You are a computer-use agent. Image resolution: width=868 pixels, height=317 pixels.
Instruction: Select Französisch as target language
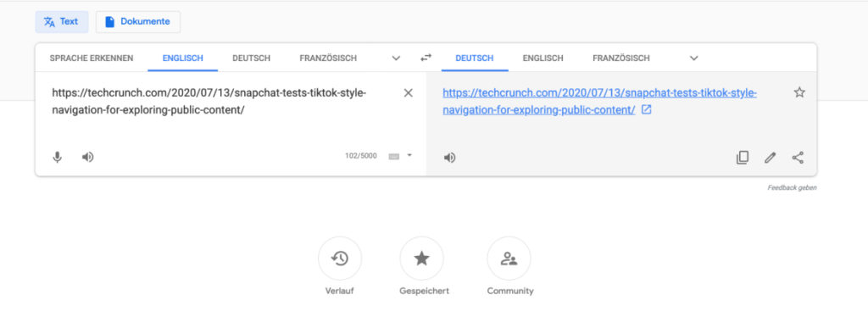click(x=621, y=58)
